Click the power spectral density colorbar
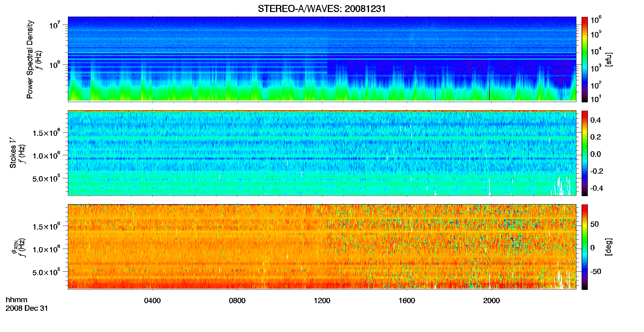Screen dimensions: 644x332 pyautogui.click(x=585, y=59)
